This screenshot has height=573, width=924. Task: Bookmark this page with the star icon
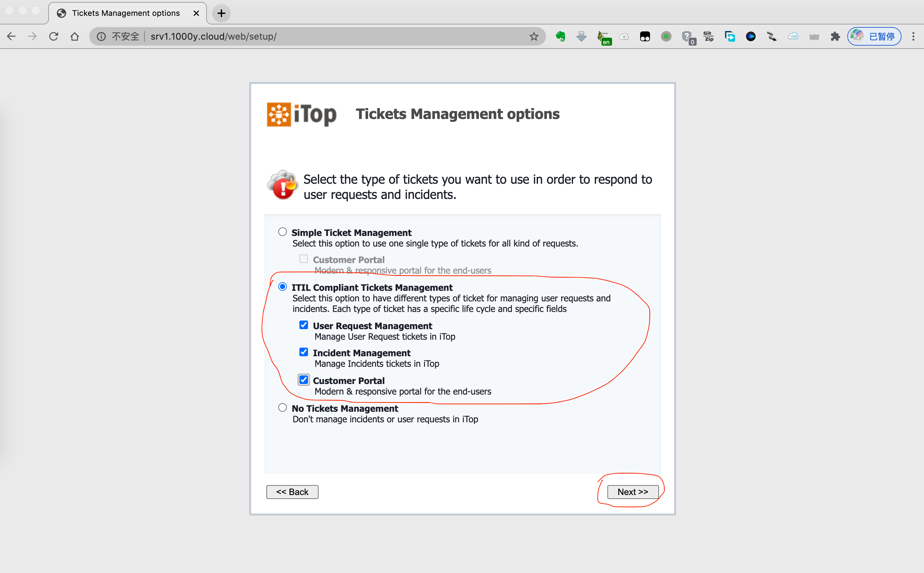coord(534,36)
